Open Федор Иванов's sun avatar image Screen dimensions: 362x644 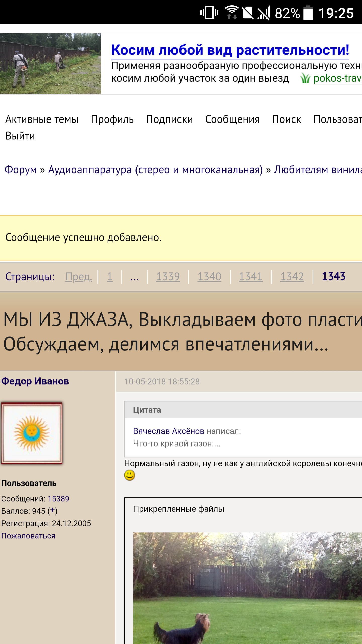coord(32,433)
